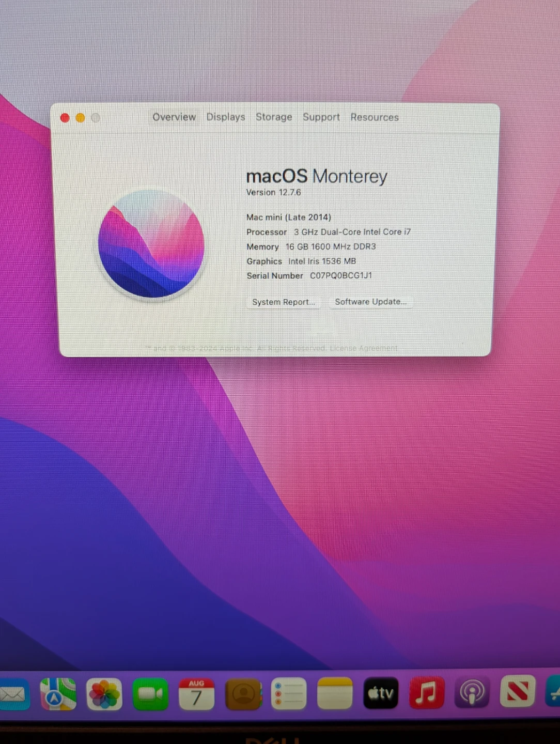Image resolution: width=560 pixels, height=744 pixels.
Task: Start FaceTime from the Dock
Action: pyautogui.click(x=150, y=694)
